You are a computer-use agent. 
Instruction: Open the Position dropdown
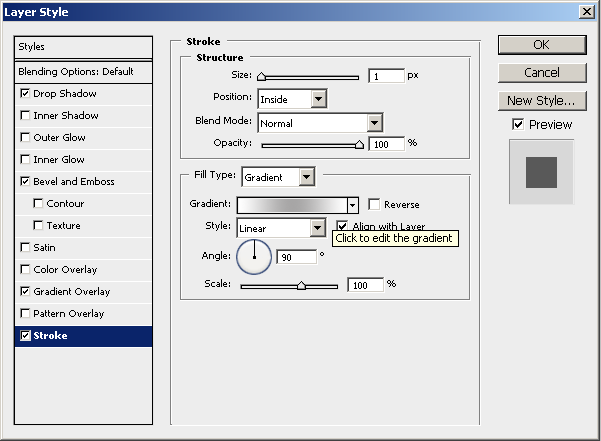click(318, 99)
